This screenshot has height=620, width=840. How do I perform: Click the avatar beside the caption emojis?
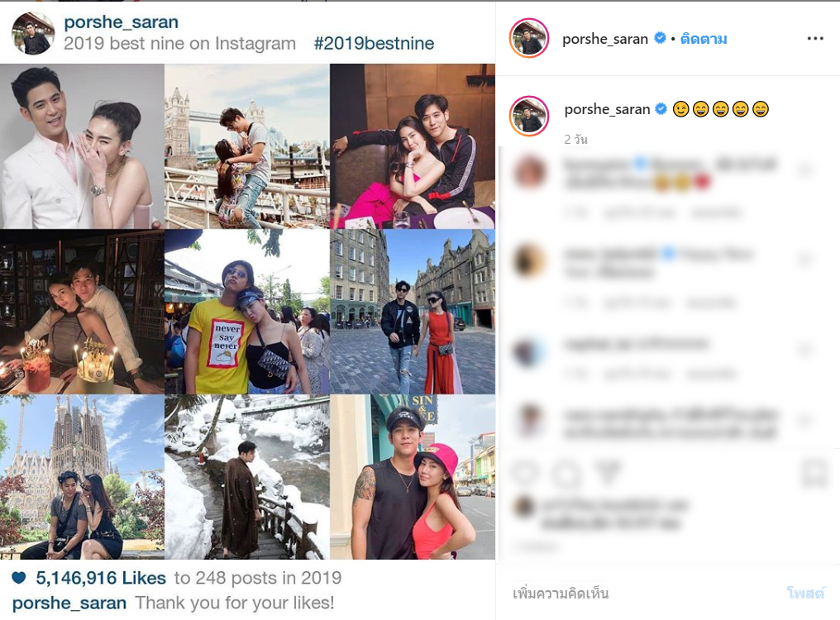[529, 116]
